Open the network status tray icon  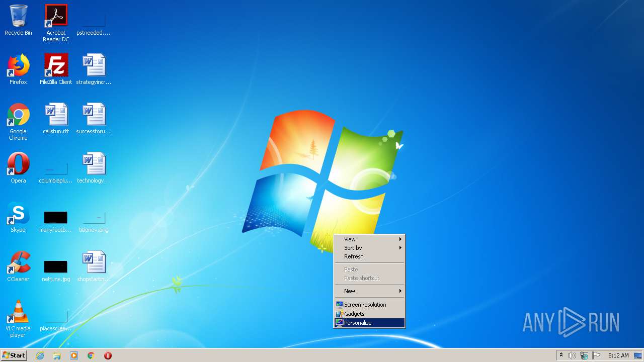[x=584, y=355]
